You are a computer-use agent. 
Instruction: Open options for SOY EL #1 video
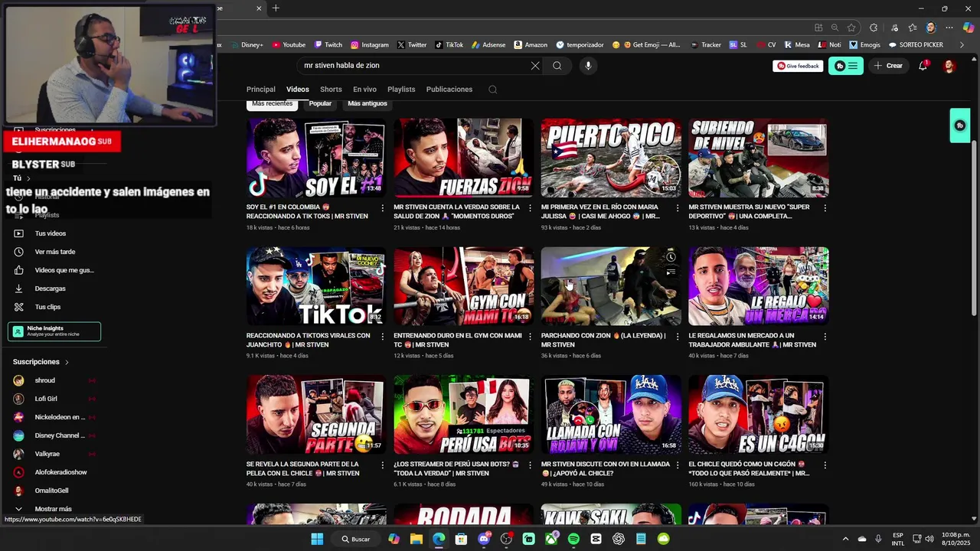click(383, 207)
